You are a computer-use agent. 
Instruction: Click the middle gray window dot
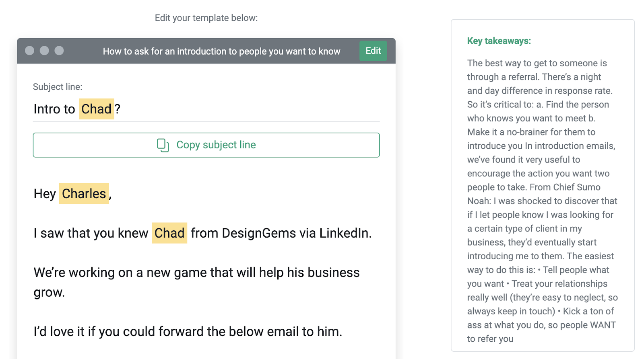click(44, 51)
